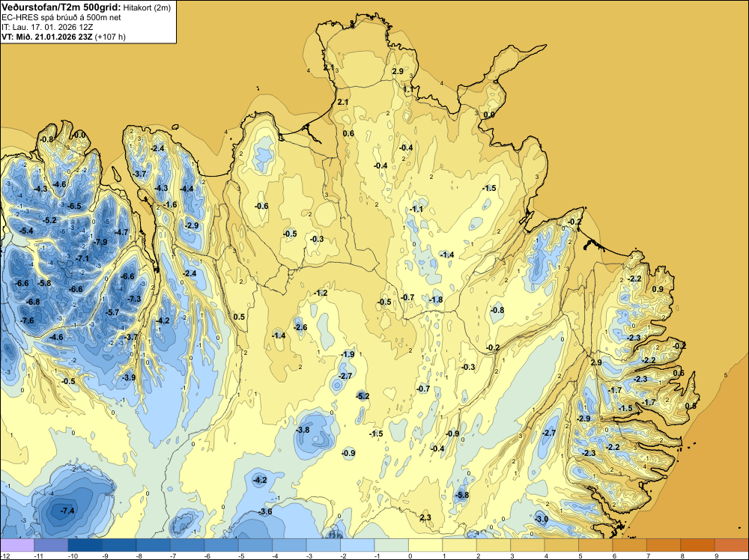Click the -4.7 temperature value
Viewport: 749px width, 560px height.
pyautogui.click(x=121, y=233)
